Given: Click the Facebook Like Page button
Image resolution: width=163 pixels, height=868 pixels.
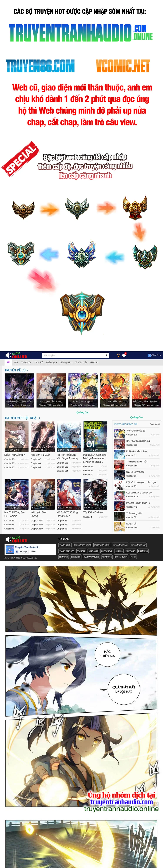Looking at the screenshot, I should coord(22,552).
